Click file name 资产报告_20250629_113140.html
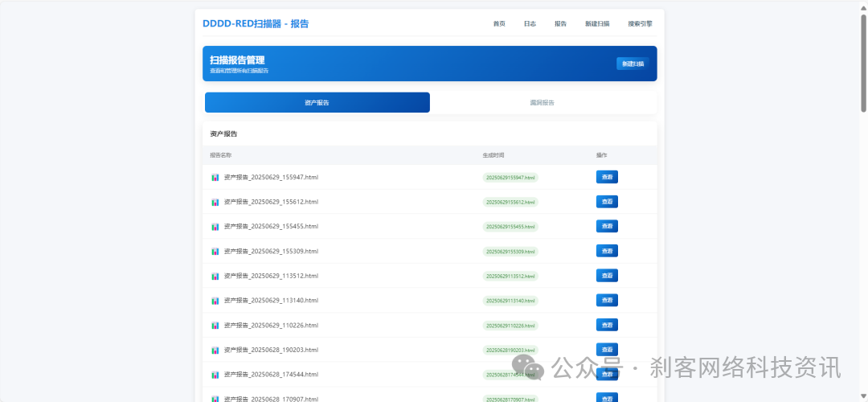 (272, 300)
